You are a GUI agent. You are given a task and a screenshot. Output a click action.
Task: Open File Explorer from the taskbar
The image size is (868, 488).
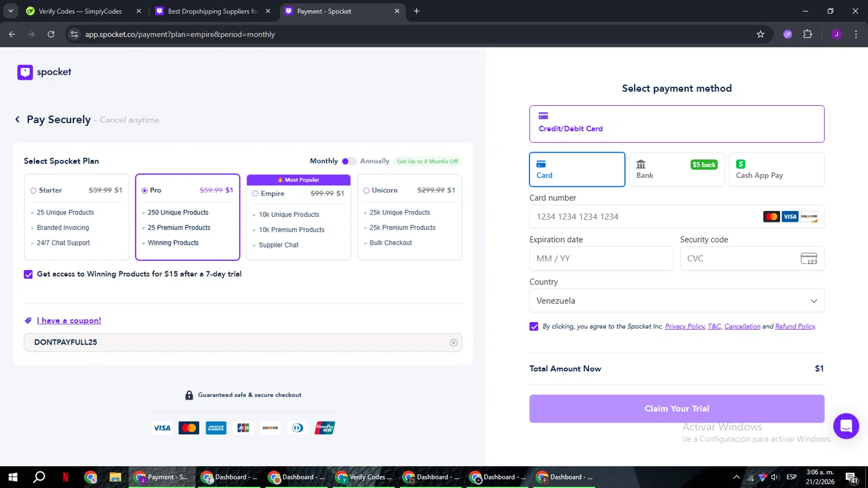click(x=115, y=477)
